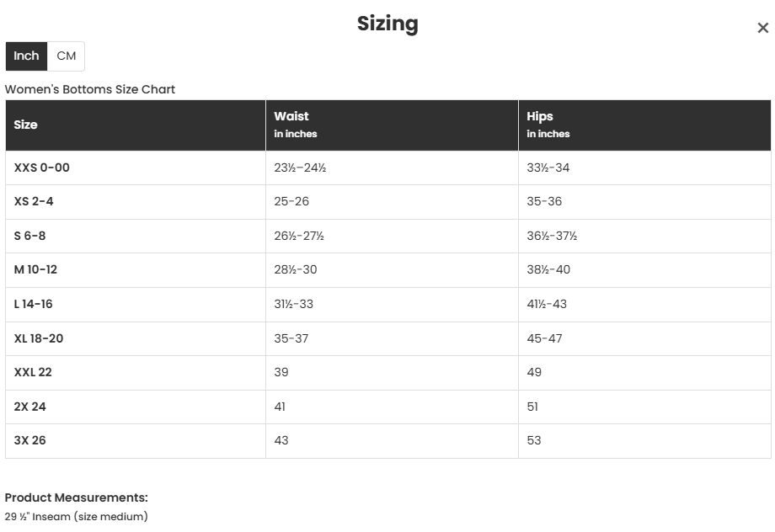Select the XXS 0-00 size row

click(x=42, y=168)
